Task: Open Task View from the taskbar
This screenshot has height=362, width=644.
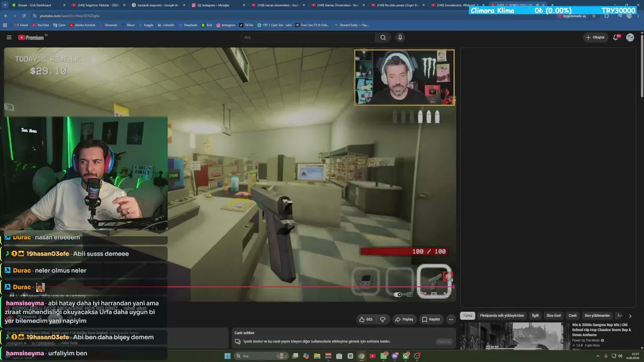Action: point(295,356)
